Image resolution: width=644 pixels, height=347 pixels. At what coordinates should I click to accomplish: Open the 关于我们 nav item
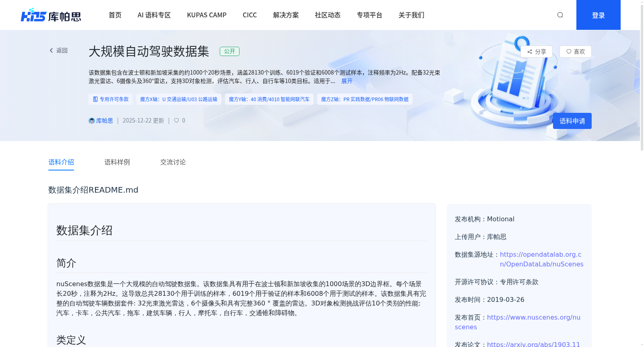tap(411, 15)
